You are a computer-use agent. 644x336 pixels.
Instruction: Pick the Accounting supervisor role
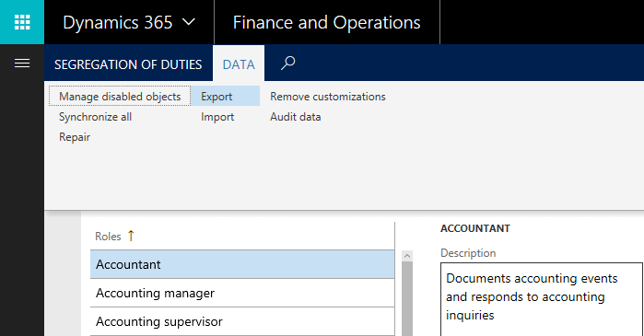click(x=242, y=321)
